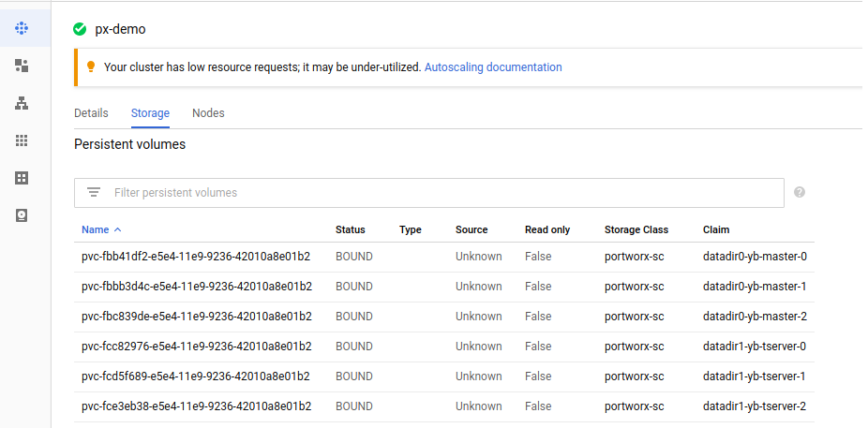Open the Clusters section in the sidebar
The image size is (868, 428).
(x=22, y=28)
